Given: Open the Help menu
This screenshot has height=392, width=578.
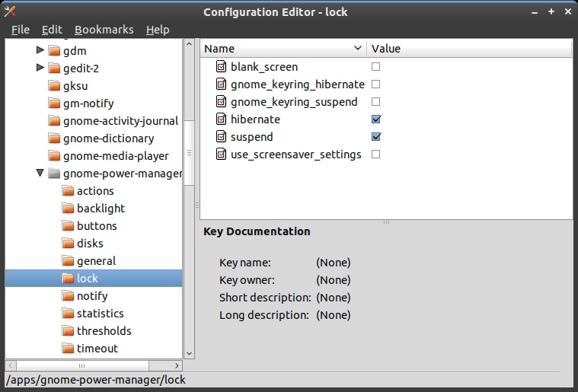Looking at the screenshot, I should (158, 30).
